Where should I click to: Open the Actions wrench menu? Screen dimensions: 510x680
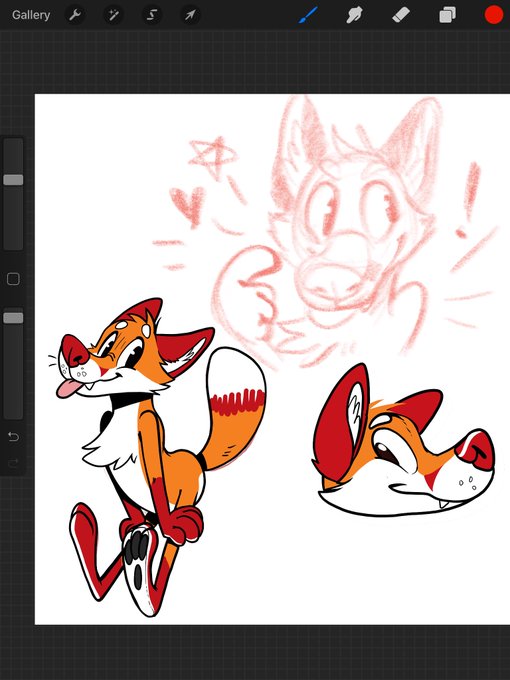click(x=75, y=16)
